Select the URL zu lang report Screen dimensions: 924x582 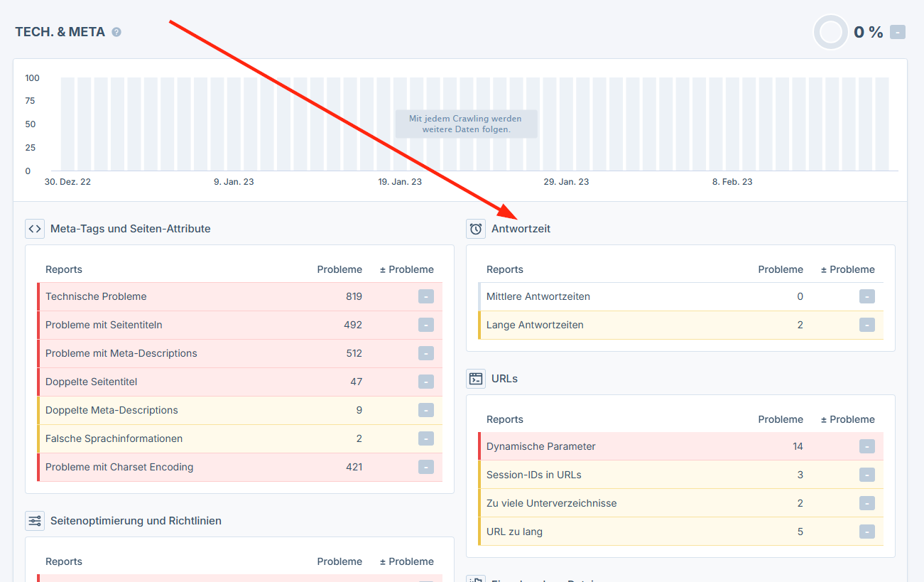coord(514,532)
